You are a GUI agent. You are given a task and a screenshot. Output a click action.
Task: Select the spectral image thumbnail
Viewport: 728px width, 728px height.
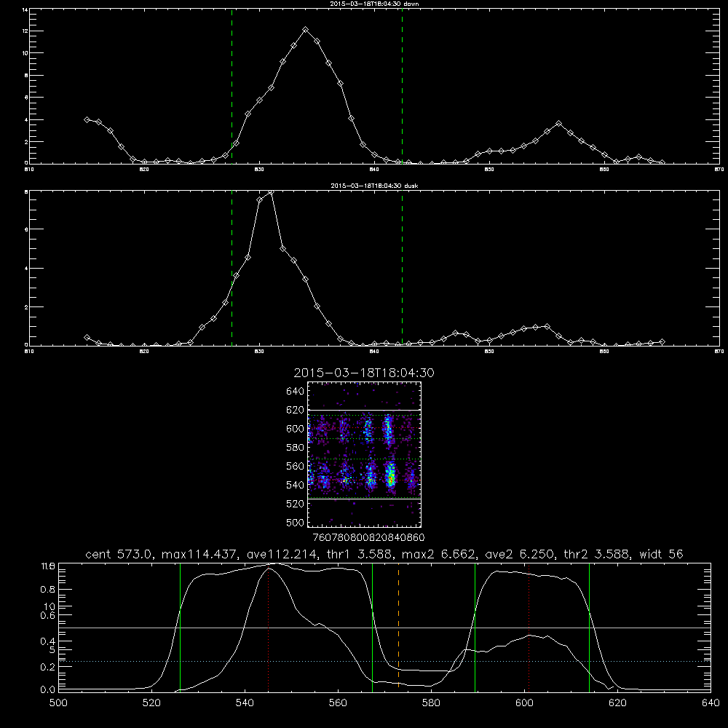364,454
